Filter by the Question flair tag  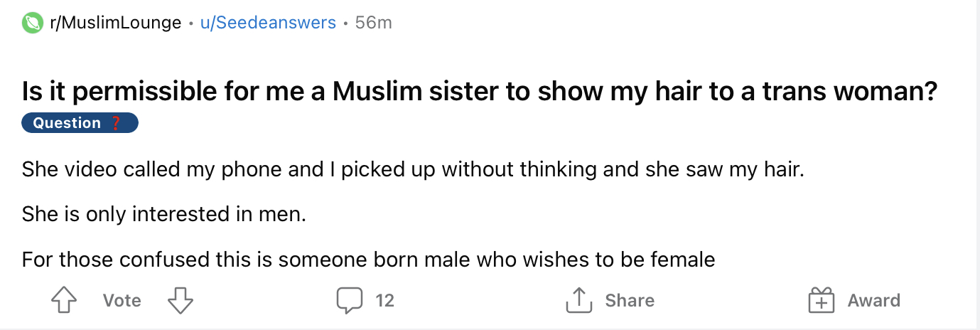tap(80, 123)
